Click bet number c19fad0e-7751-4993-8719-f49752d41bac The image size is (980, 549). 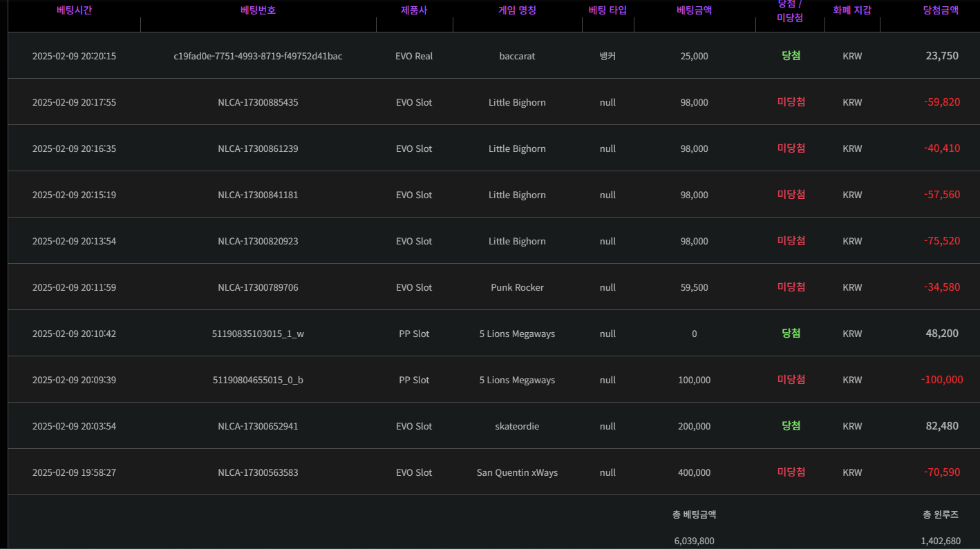pos(258,56)
